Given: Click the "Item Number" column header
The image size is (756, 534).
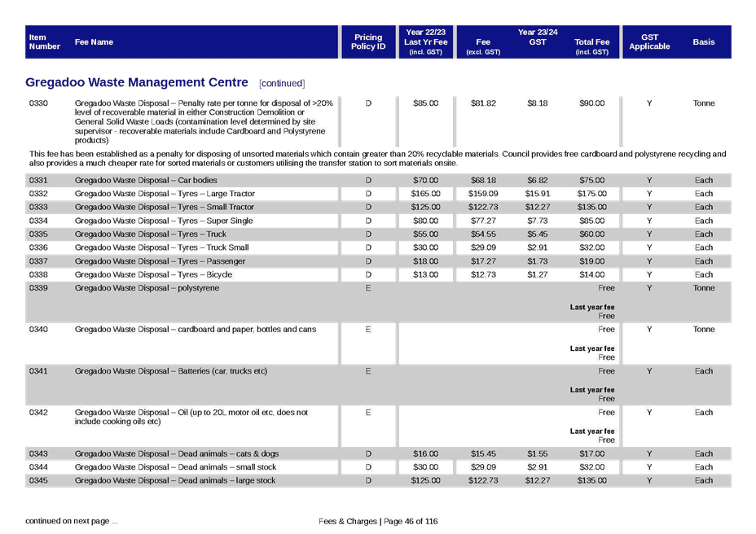Looking at the screenshot, I should pyautogui.click(x=44, y=42).
